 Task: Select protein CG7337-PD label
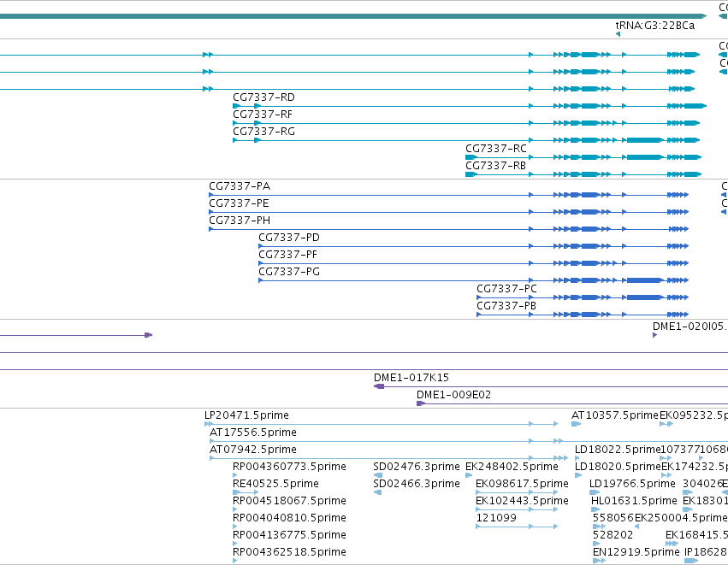pos(289,238)
